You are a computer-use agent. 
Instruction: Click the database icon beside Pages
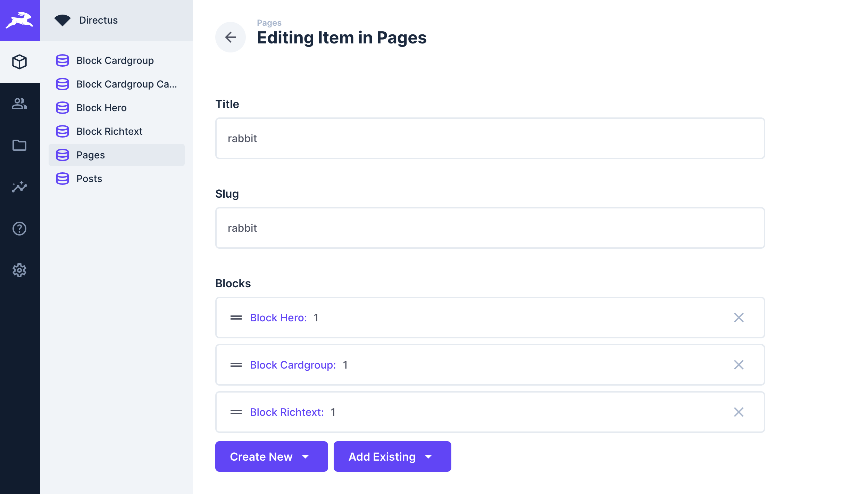click(62, 155)
